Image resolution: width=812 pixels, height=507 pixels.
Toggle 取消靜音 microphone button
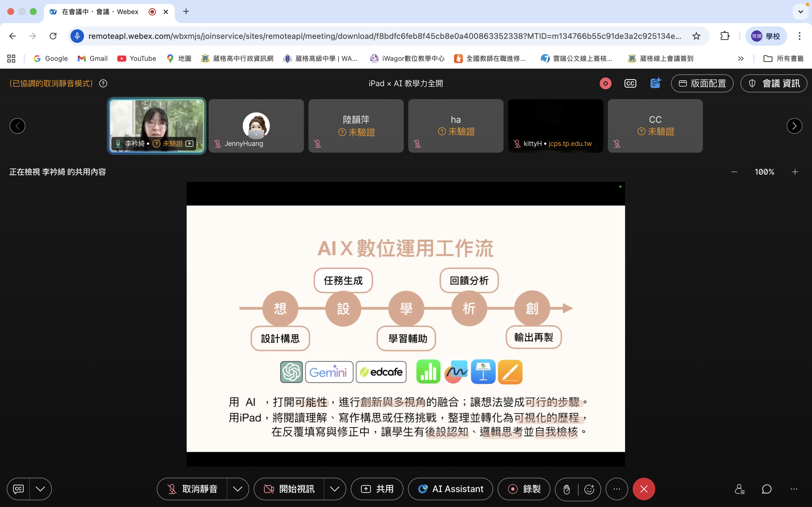[x=193, y=489]
